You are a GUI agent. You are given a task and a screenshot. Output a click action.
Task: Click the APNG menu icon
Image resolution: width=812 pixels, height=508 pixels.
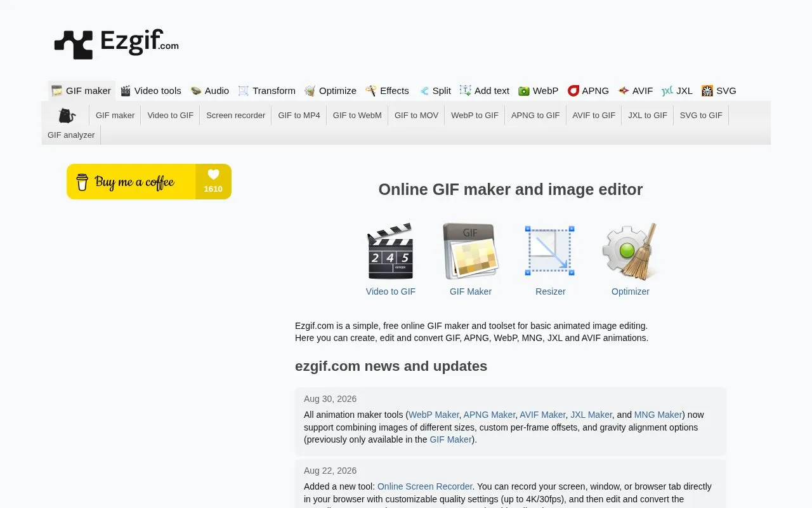573,91
